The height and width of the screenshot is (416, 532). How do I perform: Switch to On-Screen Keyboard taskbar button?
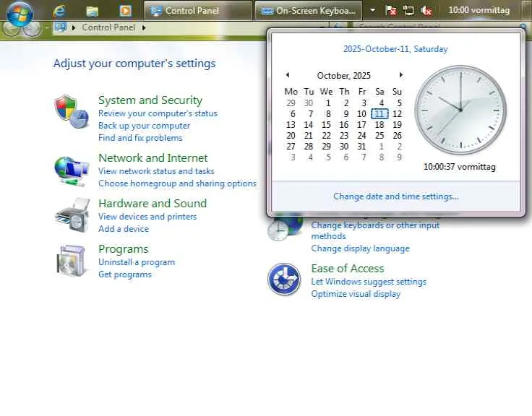pyautogui.click(x=309, y=11)
